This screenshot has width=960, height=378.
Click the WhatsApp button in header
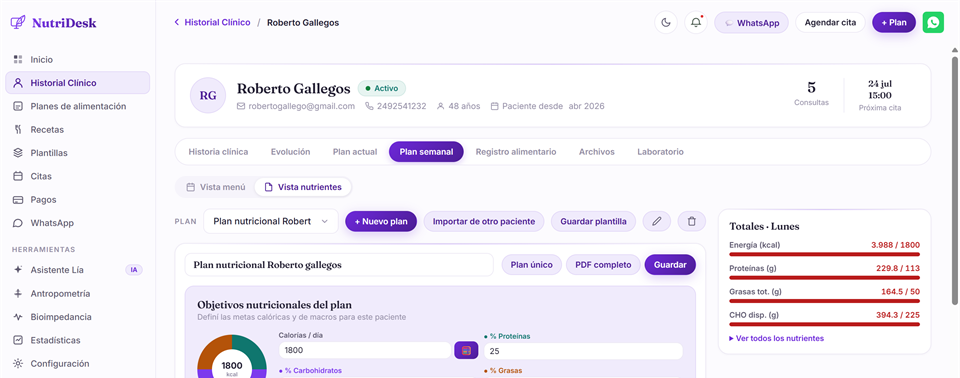[751, 23]
